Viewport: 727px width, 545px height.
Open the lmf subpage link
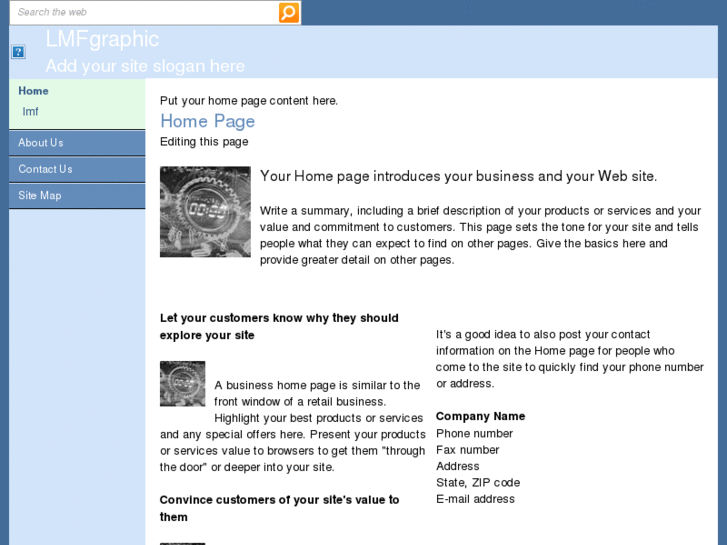tap(30, 112)
